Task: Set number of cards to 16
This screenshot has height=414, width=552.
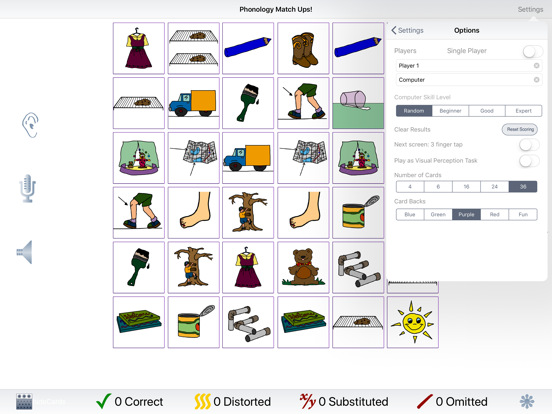Action: click(x=466, y=187)
